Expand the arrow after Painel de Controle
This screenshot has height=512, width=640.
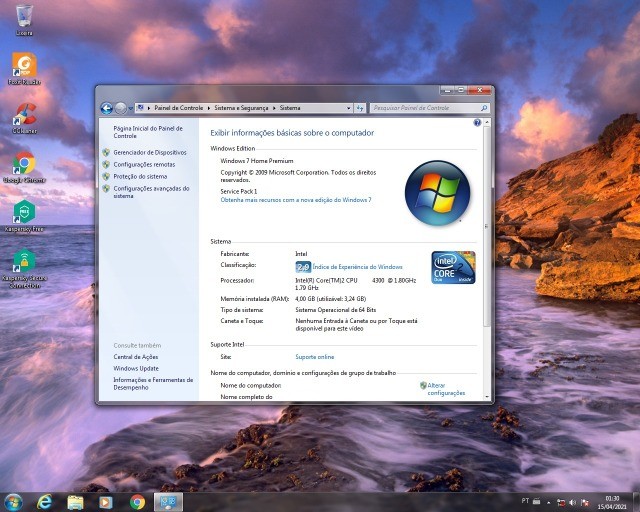click(x=209, y=108)
